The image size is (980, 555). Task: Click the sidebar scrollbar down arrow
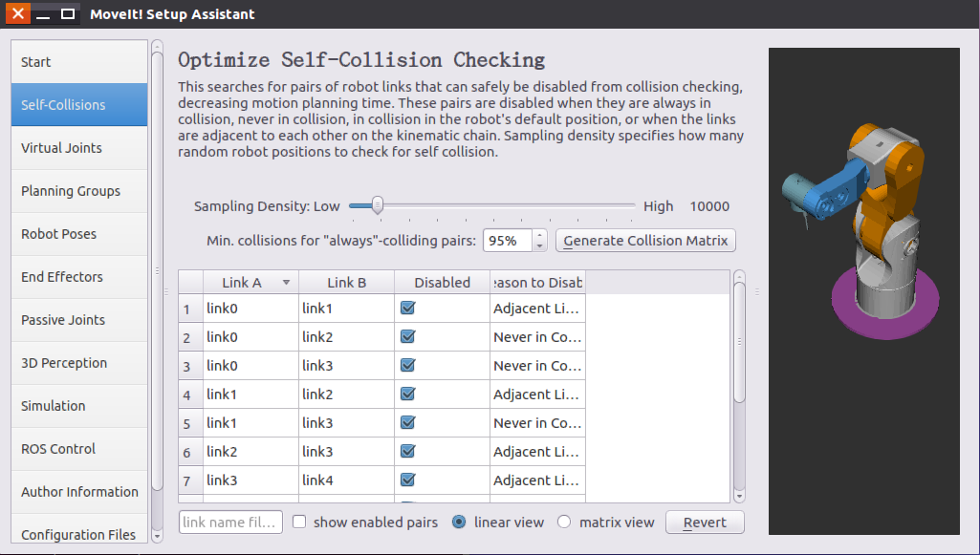coord(157,536)
